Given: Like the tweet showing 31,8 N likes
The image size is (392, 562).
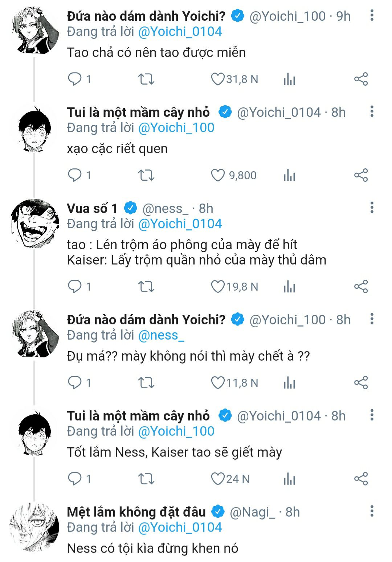Looking at the screenshot, I should click(218, 79).
